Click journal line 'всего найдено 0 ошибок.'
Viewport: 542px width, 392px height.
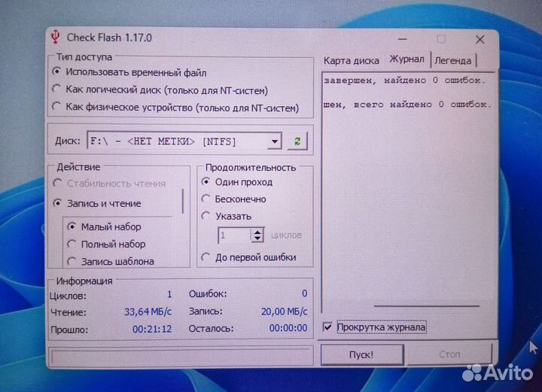[x=422, y=105]
